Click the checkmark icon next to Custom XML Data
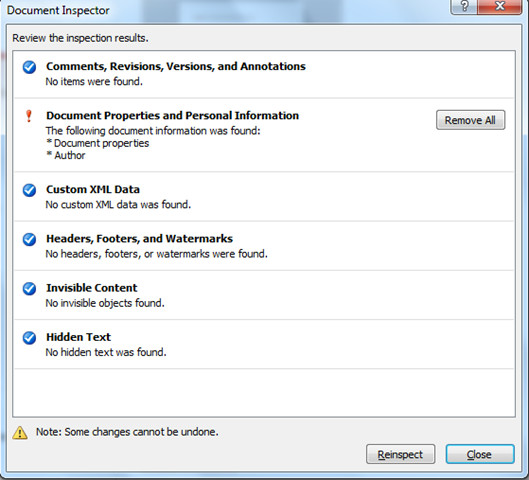This screenshot has width=529, height=480. [x=29, y=190]
